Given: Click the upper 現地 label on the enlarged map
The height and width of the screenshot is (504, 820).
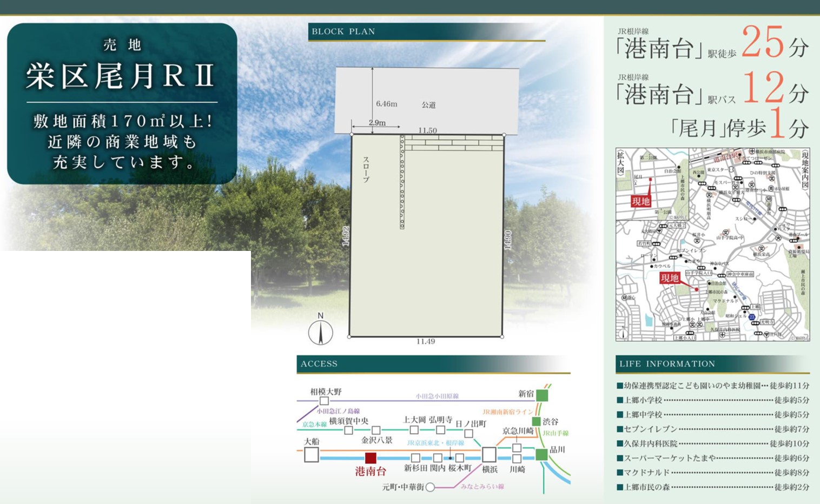Looking at the screenshot, I should (641, 201).
